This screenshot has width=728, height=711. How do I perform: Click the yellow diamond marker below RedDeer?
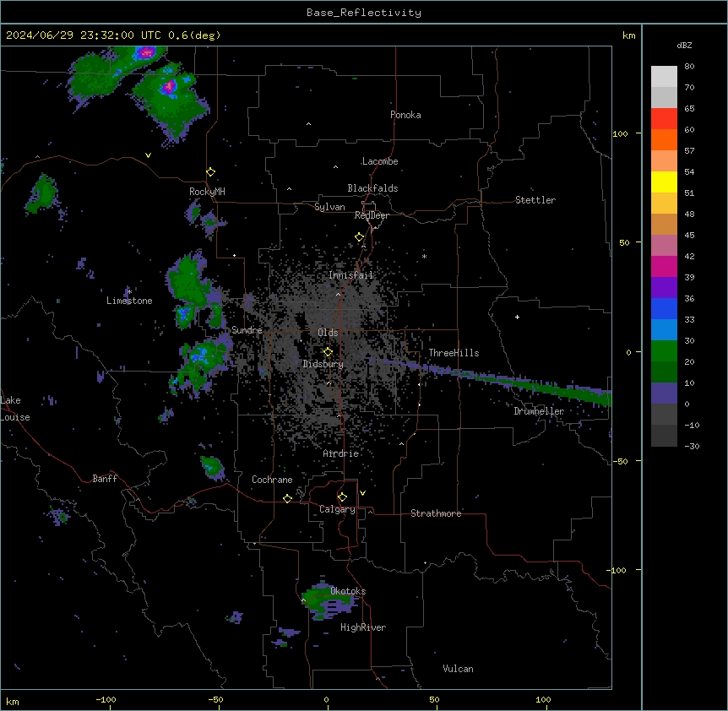pos(359,237)
